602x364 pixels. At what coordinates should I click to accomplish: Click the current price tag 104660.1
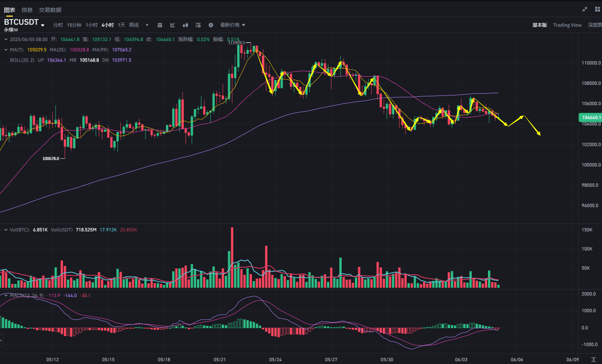590,117
